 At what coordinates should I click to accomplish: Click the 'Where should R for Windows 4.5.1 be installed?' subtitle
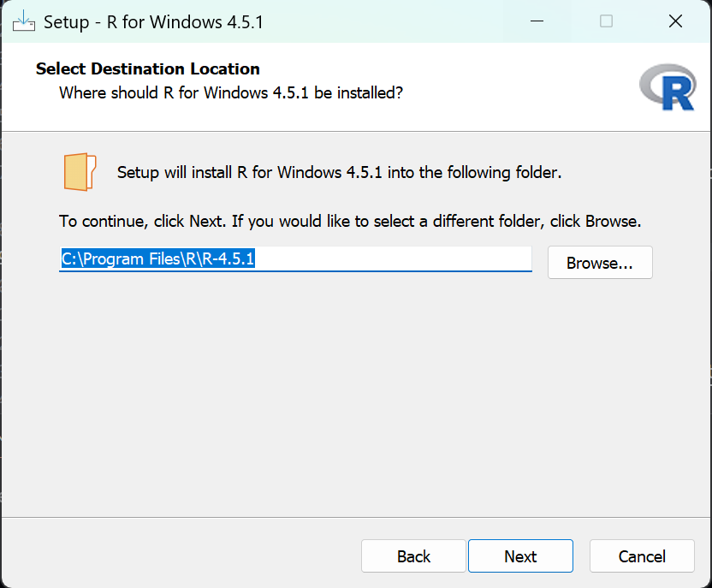click(x=230, y=92)
